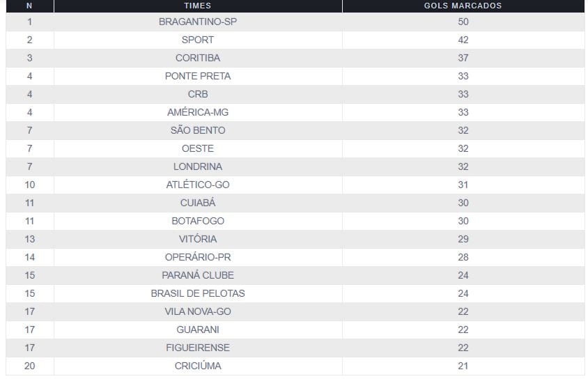The image size is (588, 379).
Task: Click the CUIABÁ team name
Action: coord(198,203)
